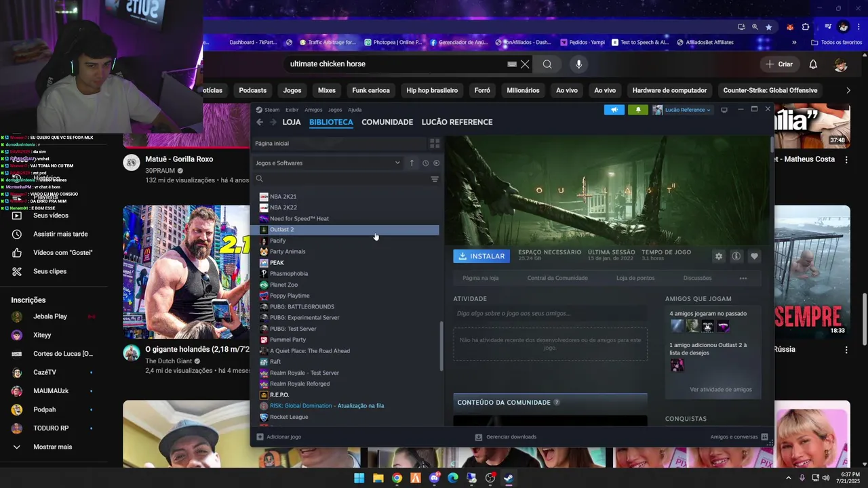Screen dimensions: 868x488
Task: Show more YouTube topic chips arrow
Action: pos(848,90)
